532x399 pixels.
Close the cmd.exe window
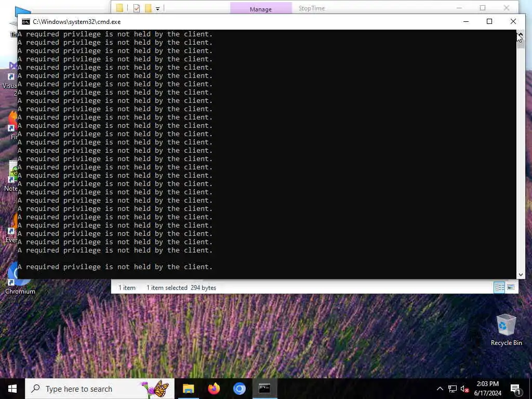[x=513, y=21]
